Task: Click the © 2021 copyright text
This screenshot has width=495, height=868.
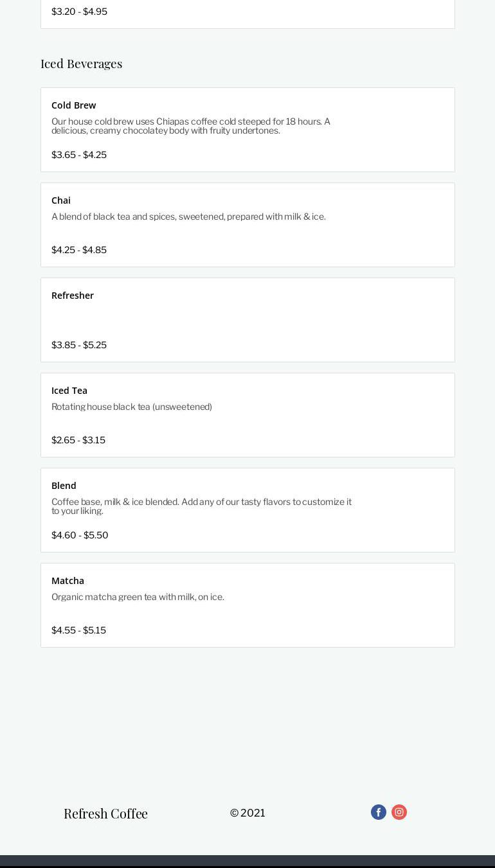Action: click(x=248, y=813)
